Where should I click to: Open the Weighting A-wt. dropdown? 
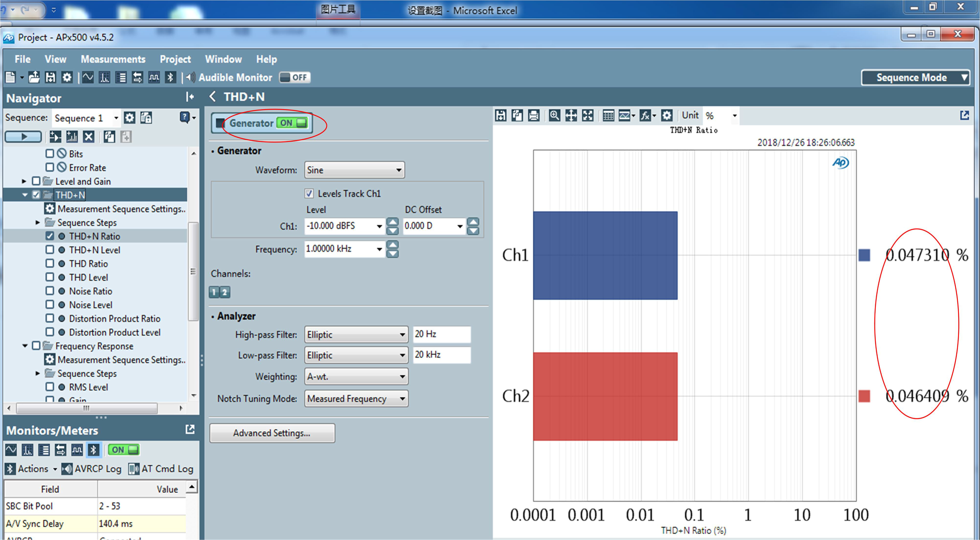356,376
